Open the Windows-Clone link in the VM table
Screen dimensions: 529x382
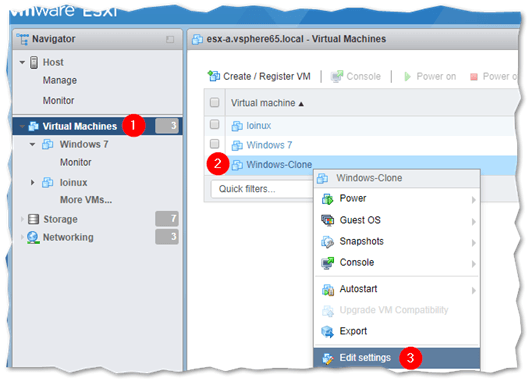279,165
